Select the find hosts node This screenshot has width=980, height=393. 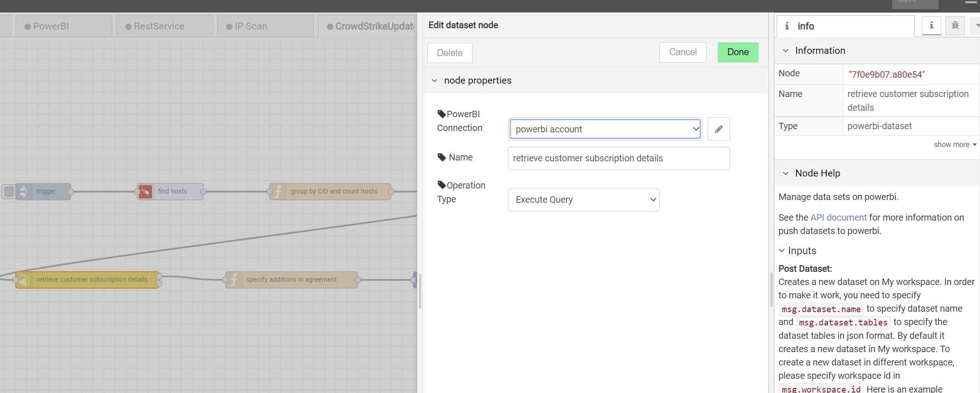click(x=170, y=191)
